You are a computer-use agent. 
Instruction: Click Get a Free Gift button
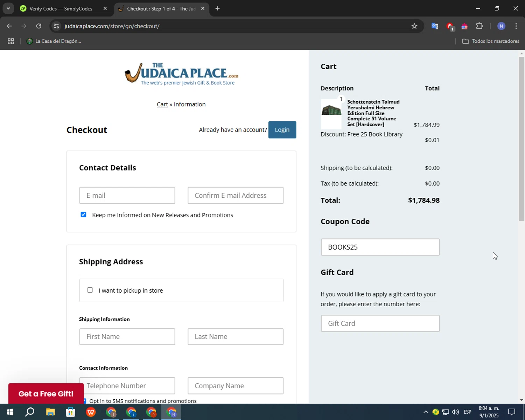pos(46,394)
